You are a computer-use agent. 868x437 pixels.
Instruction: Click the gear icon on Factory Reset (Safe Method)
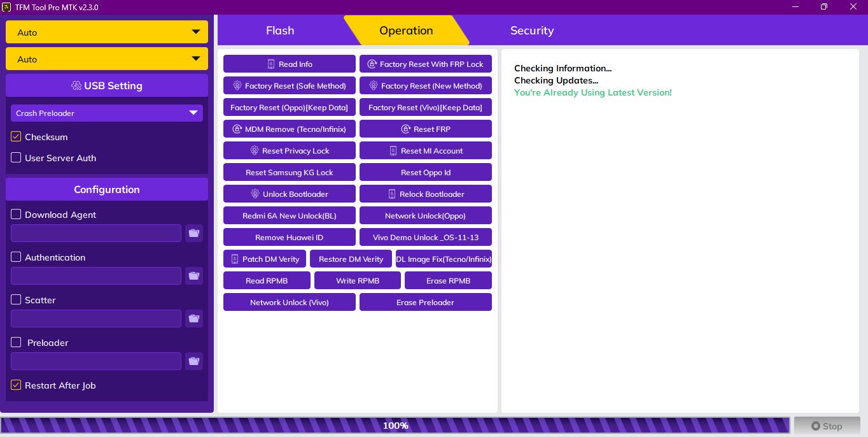click(237, 86)
